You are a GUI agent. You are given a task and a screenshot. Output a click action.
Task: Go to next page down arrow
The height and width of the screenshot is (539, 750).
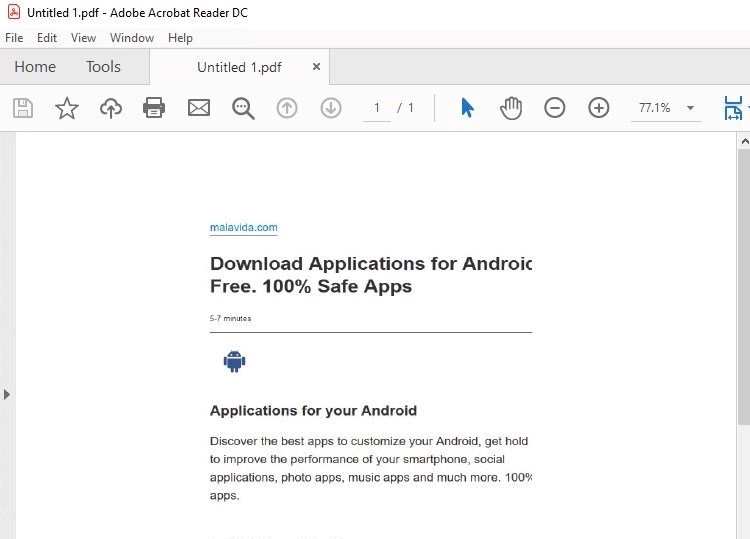pos(331,108)
